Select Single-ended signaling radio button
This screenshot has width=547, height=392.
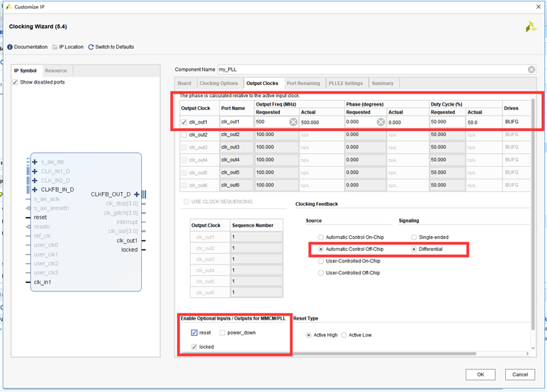click(x=414, y=237)
